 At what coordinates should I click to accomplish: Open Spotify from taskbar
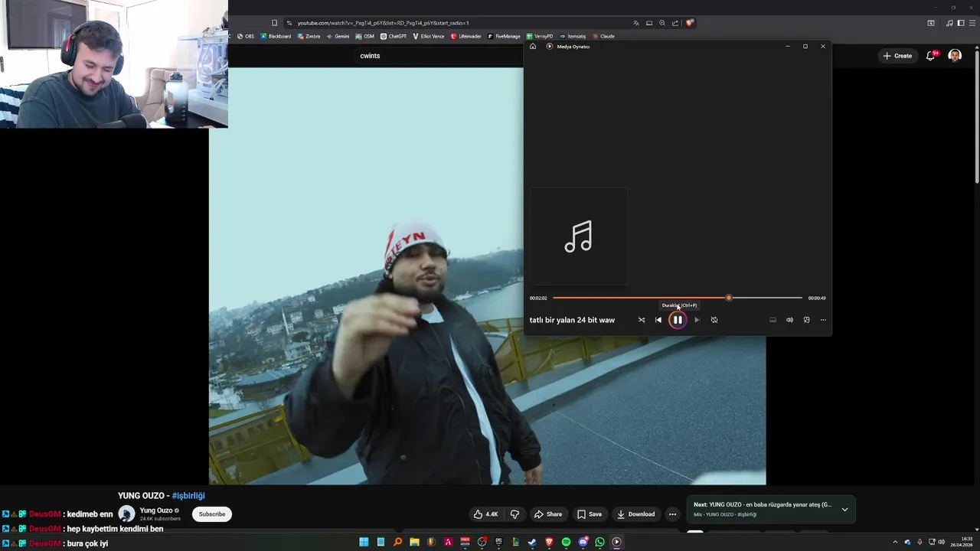click(566, 542)
